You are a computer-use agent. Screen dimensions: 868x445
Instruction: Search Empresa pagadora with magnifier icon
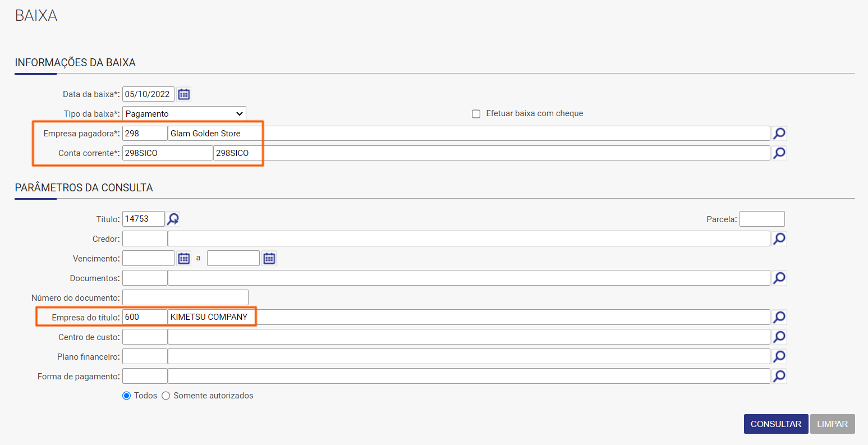coord(779,134)
